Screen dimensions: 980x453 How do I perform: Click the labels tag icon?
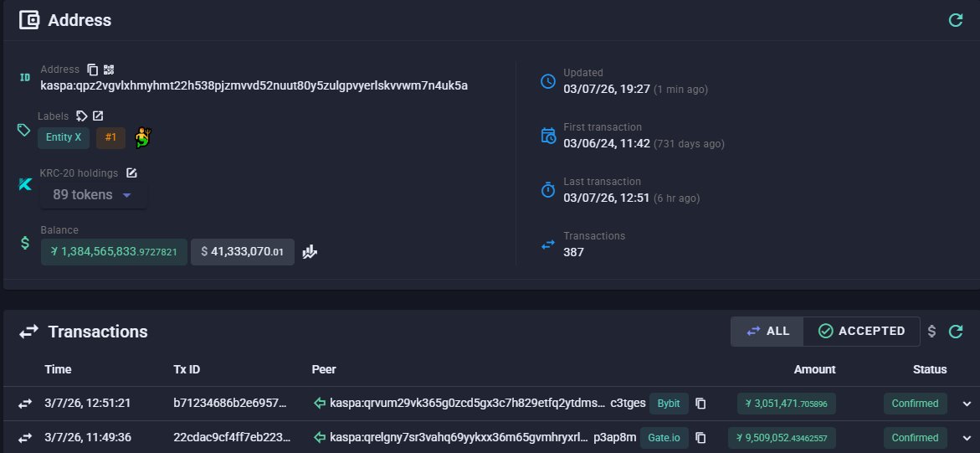(x=81, y=116)
